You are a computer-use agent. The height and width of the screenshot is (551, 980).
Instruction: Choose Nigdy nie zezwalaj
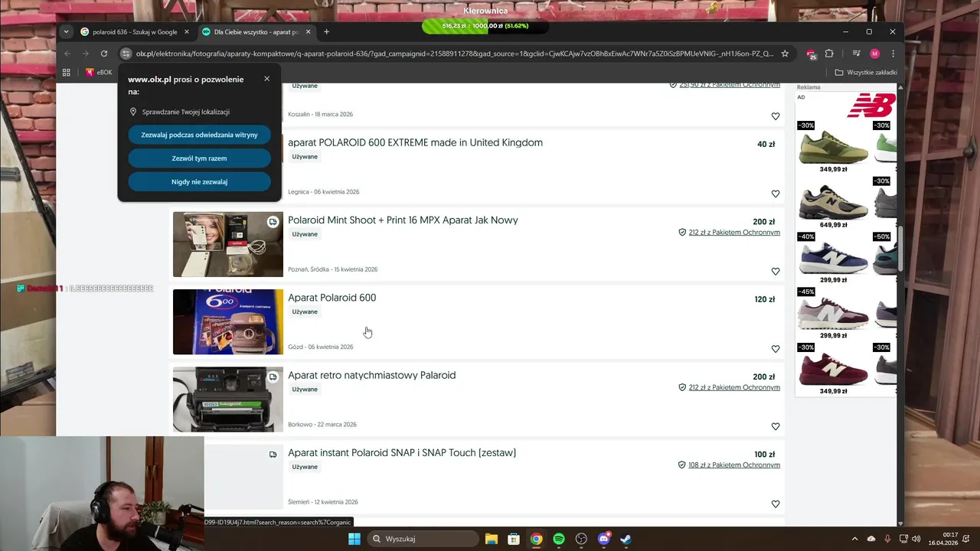[x=200, y=182]
